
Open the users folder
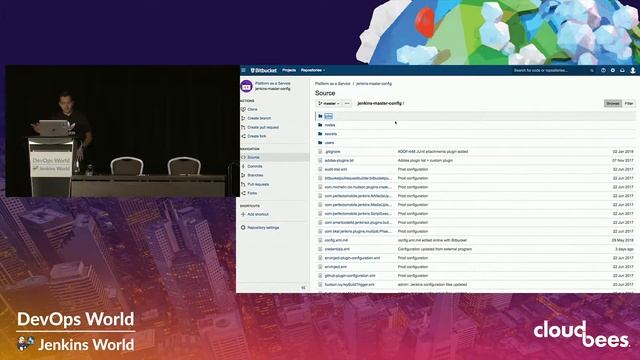point(329,143)
